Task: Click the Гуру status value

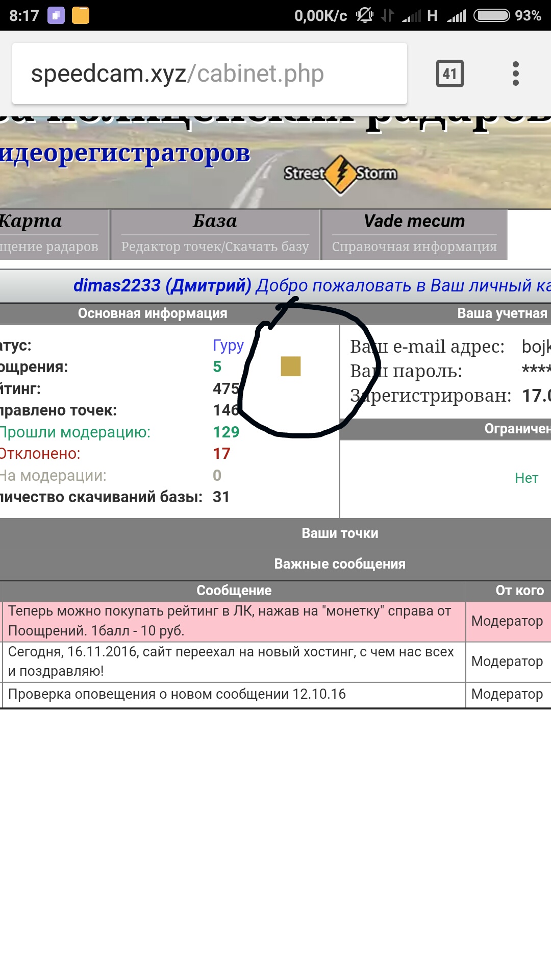Action: pyautogui.click(x=228, y=346)
